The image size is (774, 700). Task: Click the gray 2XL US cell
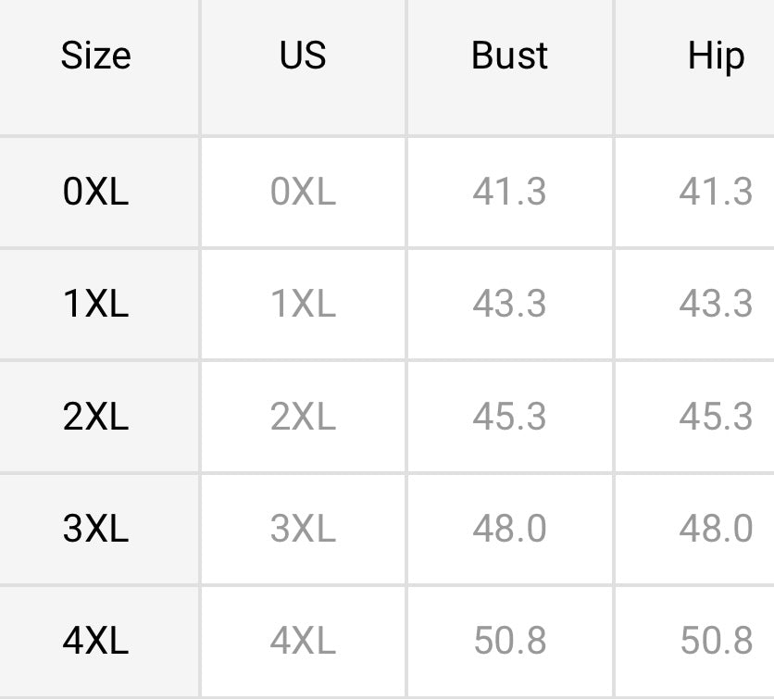click(303, 418)
